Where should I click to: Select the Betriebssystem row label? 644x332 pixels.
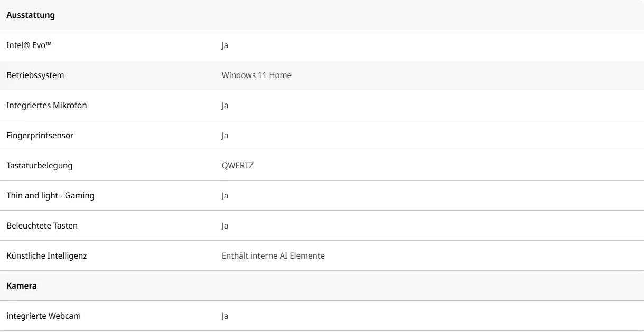coord(35,75)
